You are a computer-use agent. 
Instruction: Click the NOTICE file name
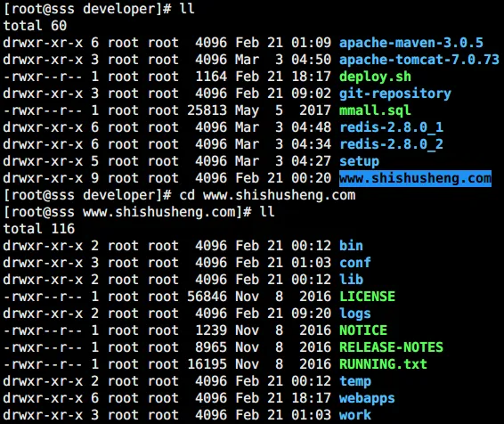pos(363,330)
